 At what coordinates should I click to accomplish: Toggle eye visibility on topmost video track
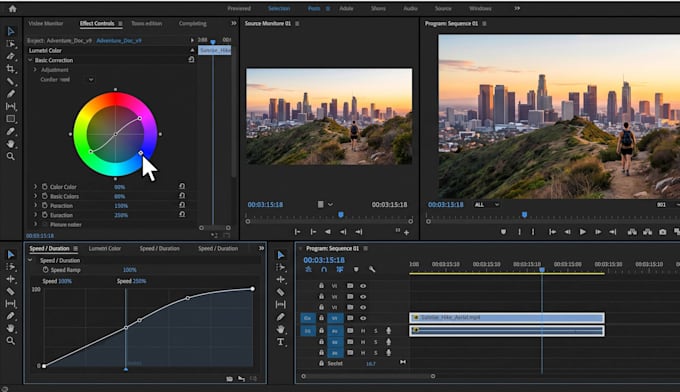coord(363,286)
